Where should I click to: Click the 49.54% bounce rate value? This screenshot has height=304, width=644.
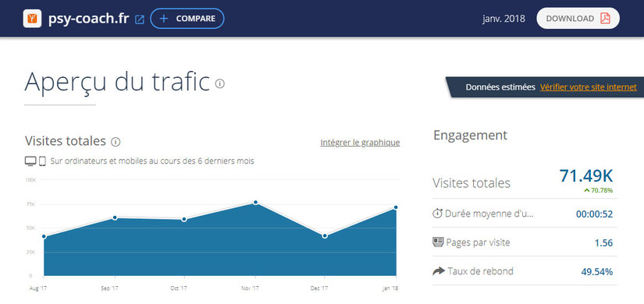point(597,271)
